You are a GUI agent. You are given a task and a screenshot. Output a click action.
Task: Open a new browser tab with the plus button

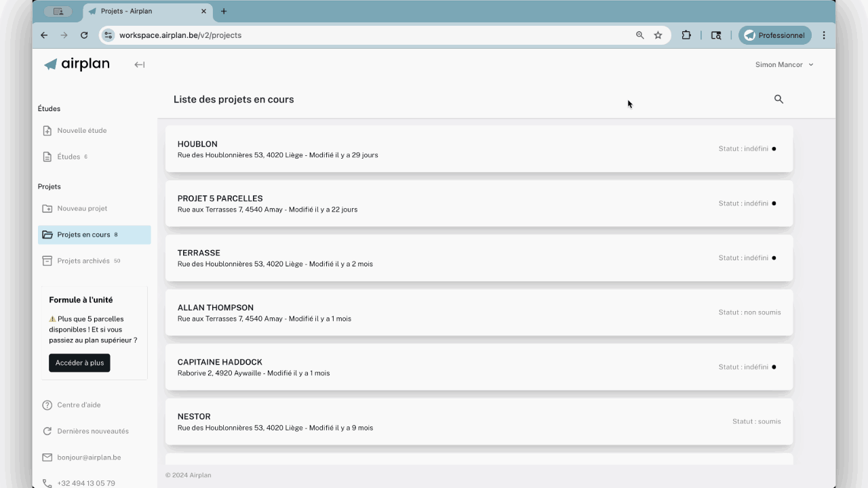224,12
